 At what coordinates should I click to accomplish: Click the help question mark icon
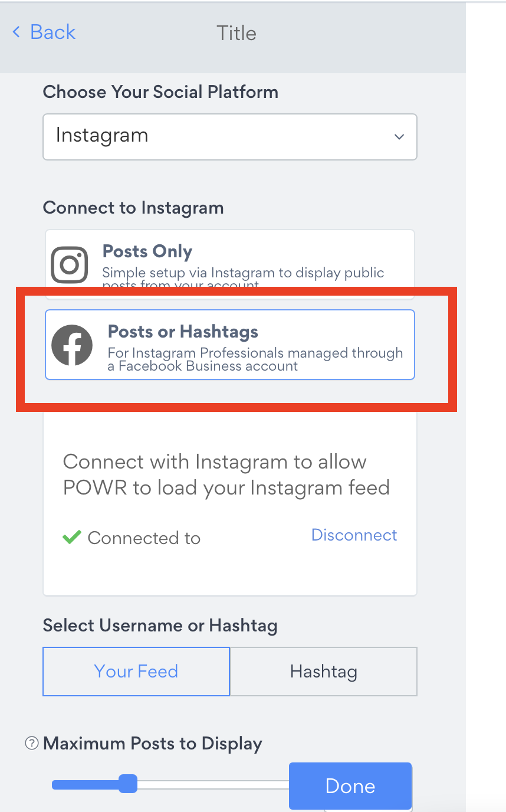point(31,744)
